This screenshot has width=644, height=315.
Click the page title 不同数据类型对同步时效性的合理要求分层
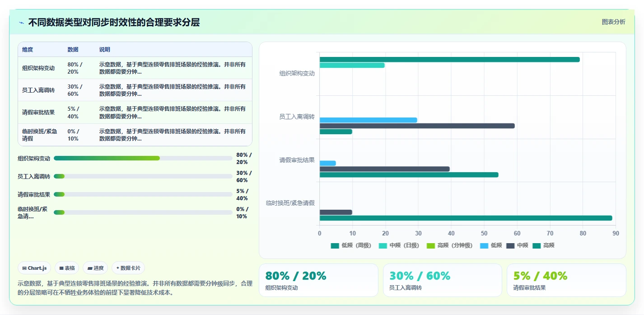114,23
